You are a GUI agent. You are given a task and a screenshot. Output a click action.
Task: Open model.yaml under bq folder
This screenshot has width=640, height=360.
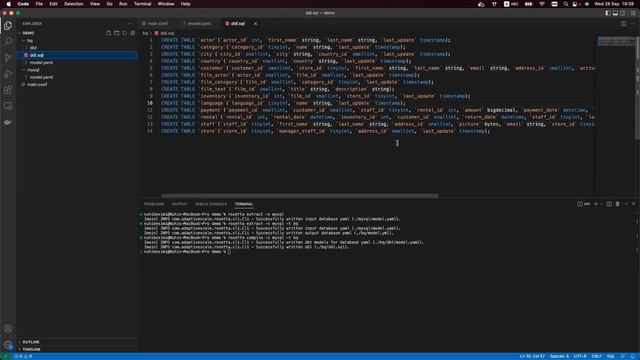[77, 62]
